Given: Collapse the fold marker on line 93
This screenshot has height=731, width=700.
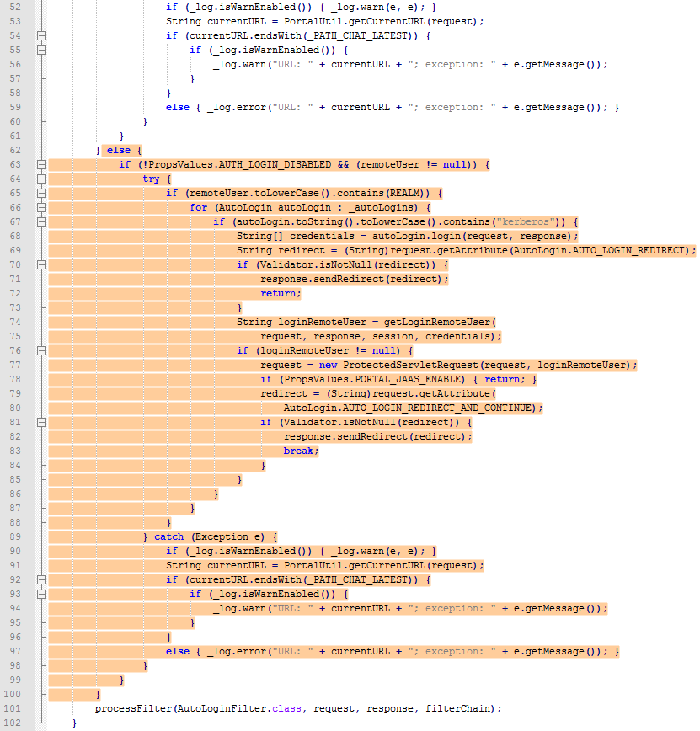Looking at the screenshot, I should (41, 594).
